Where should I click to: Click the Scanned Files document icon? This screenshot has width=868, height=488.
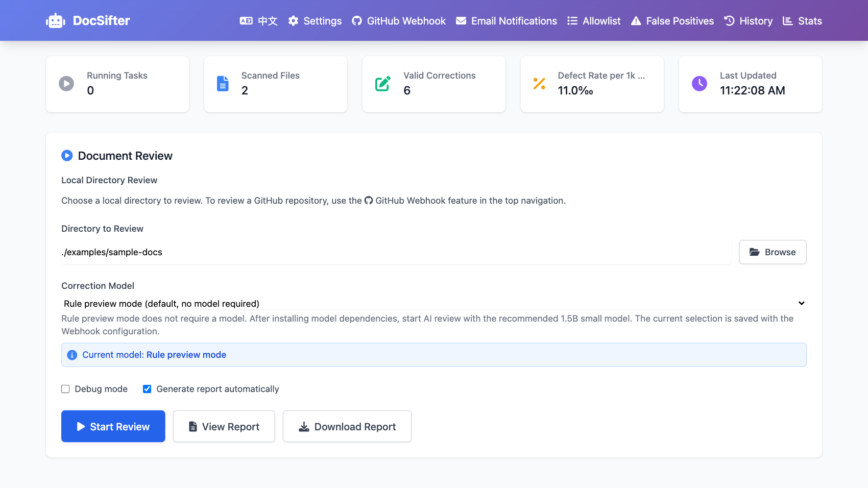[223, 83]
